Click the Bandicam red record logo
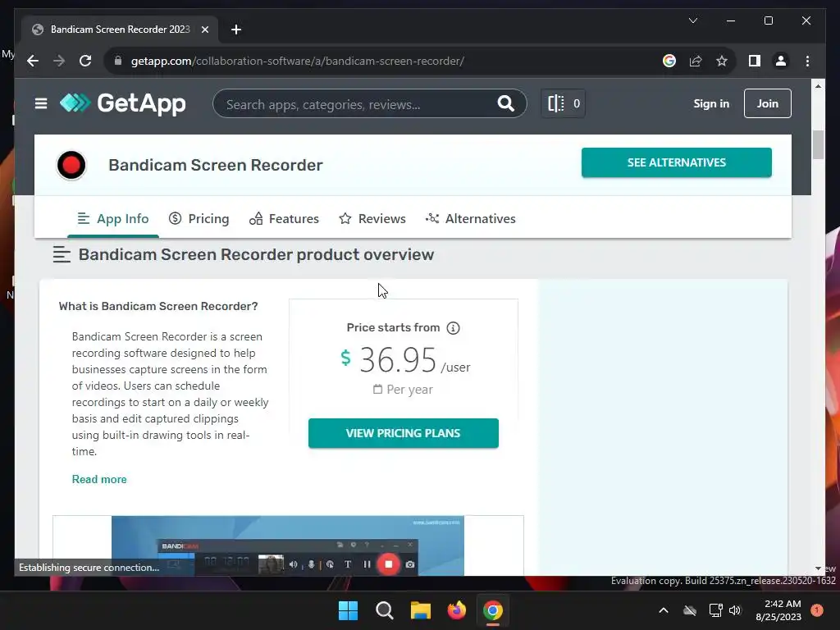The width and height of the screenshot is (840, 630). [71, 165]
